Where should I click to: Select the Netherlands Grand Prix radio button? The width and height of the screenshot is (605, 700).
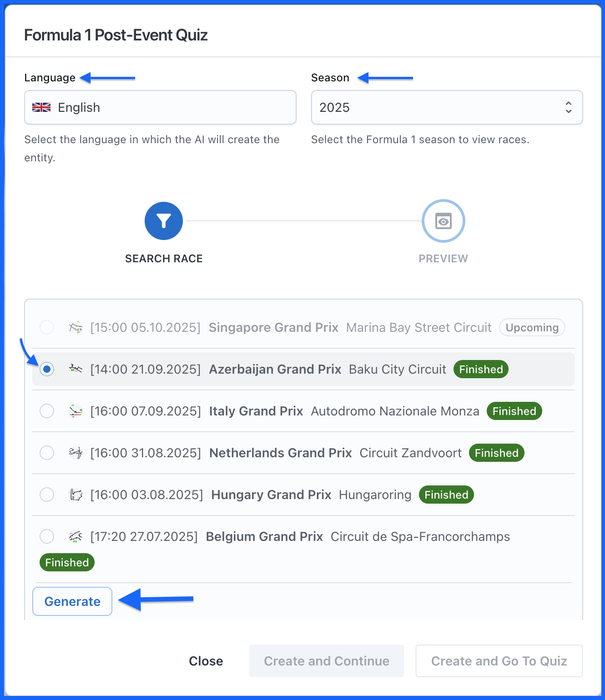click(x=47, y=453)
